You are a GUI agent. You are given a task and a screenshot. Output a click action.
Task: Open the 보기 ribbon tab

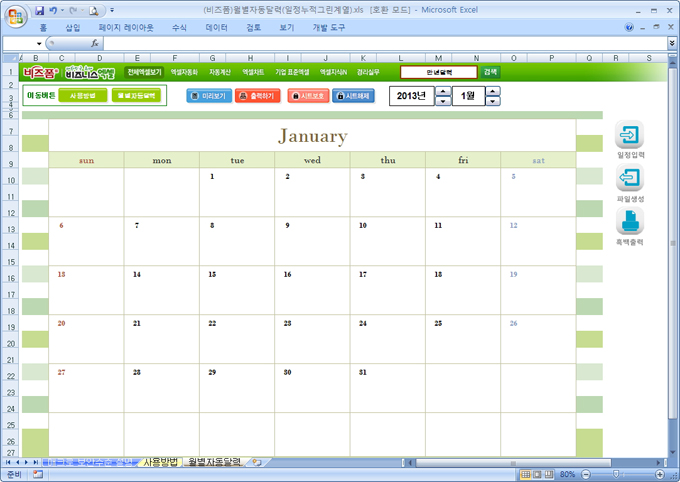[x=287, y=28]
